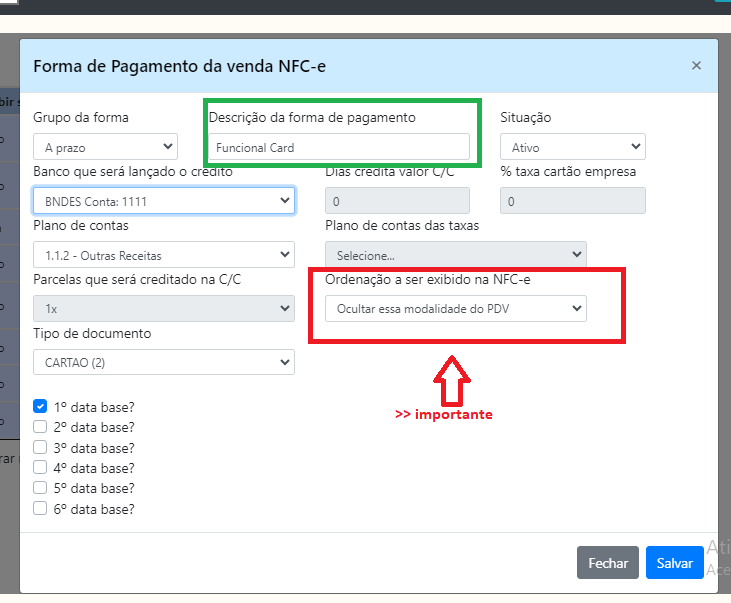
Task: Check the 3º data base option
Action: coord(40,447)
